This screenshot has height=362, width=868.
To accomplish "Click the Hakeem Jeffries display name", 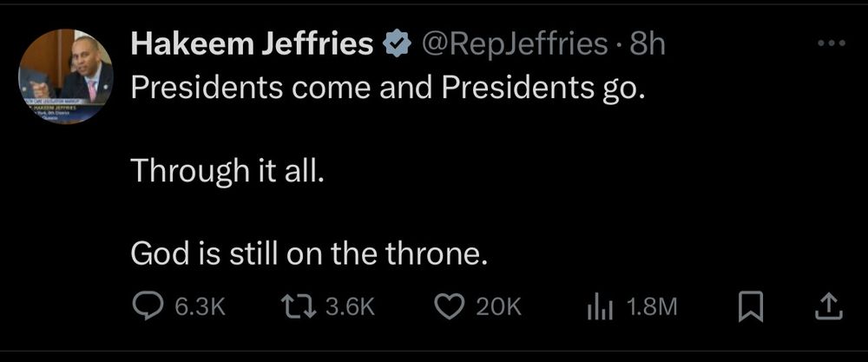I will [252, 43].
